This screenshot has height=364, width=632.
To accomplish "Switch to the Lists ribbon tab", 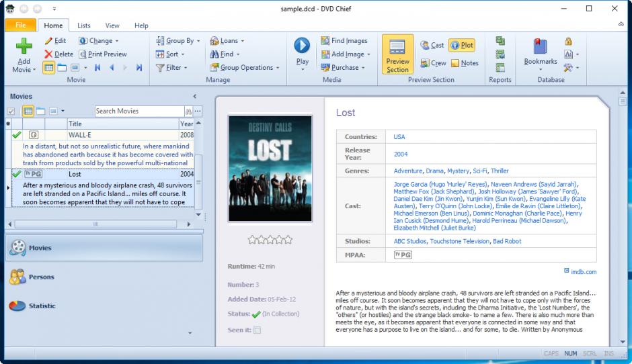I will tap(84, 26).
